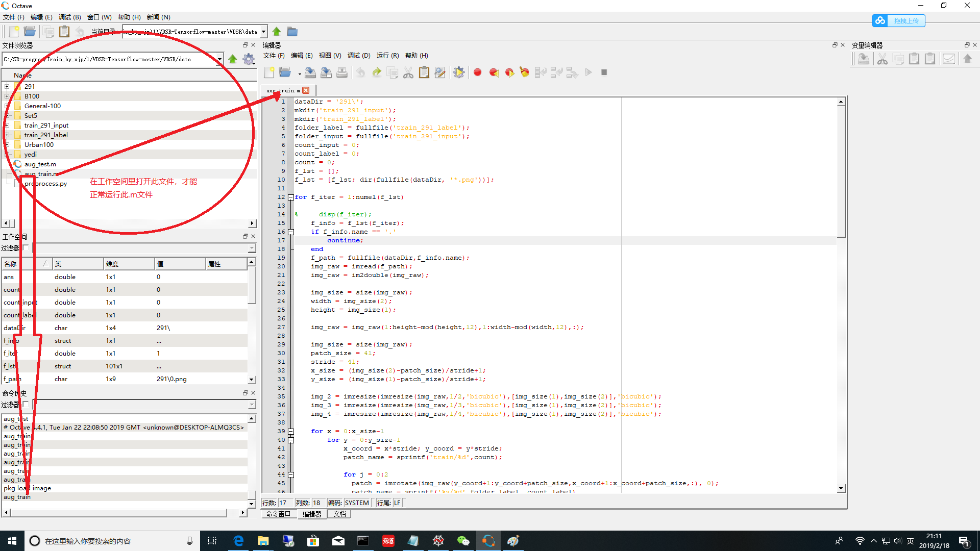
Task: Close the aug_train.m editor tab
Action: point(306,90)
